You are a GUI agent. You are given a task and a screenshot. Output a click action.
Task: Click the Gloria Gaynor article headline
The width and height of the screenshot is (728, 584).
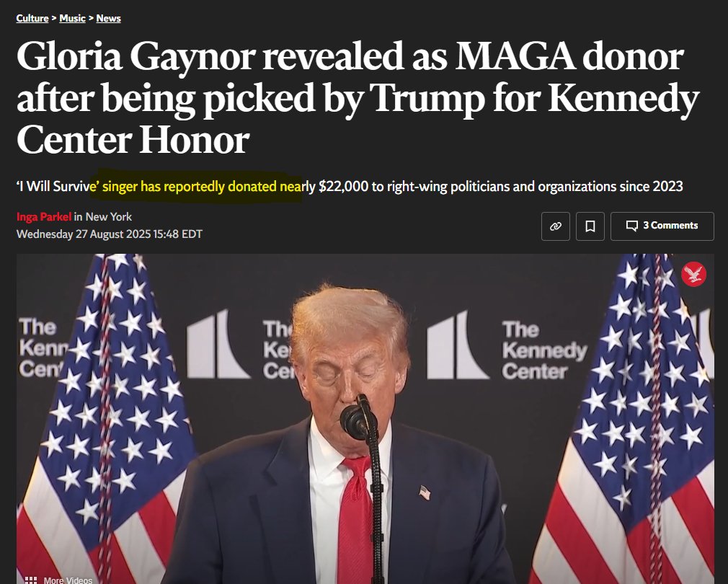358,98
